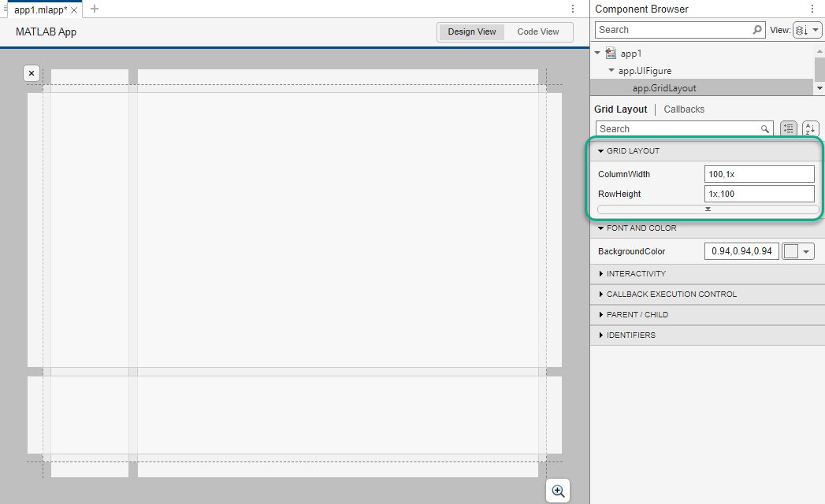Show more grid properties via the chevron bar

(x=707, y=209)
